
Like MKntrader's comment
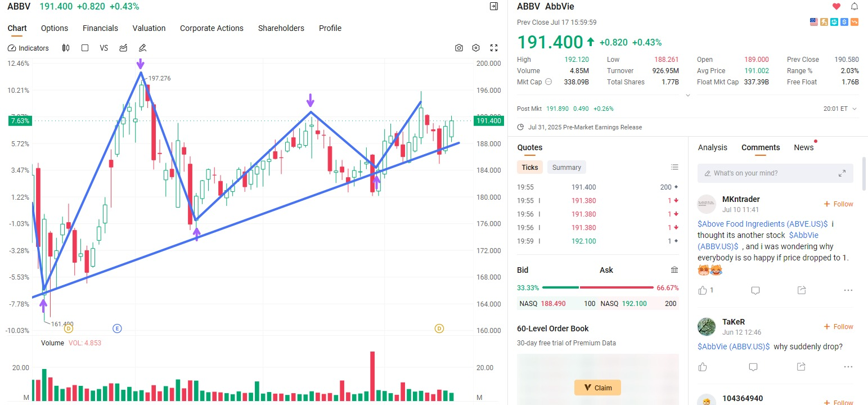[x=703, y=290]
